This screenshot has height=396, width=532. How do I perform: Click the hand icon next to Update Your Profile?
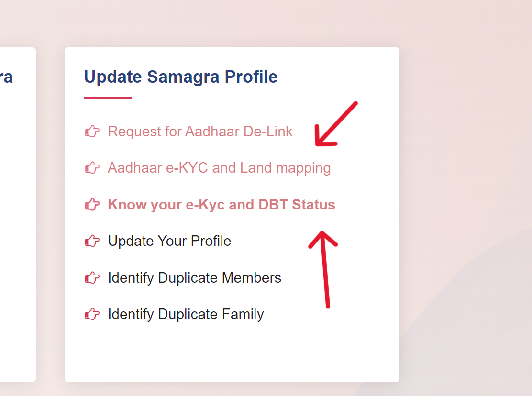pyautogui.click(x=91, y=241)
